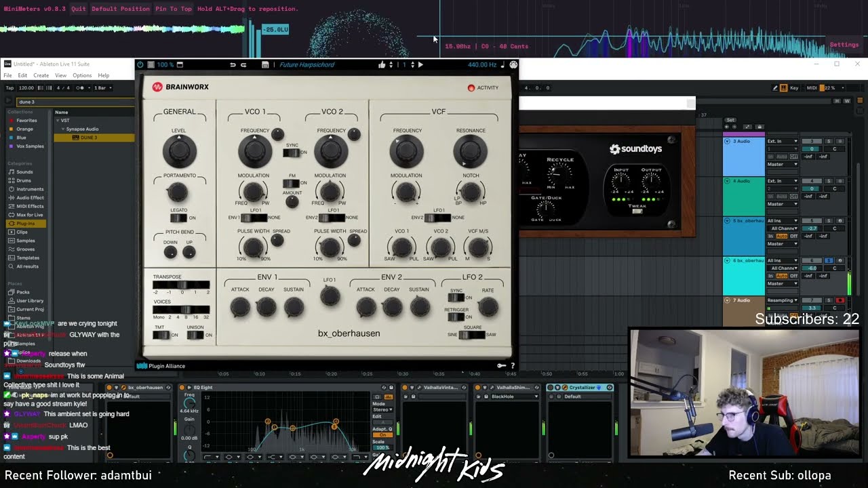The image size is (868, 488).
Task: Save preset with the floppy disk icon
Action: pos(265,64)
